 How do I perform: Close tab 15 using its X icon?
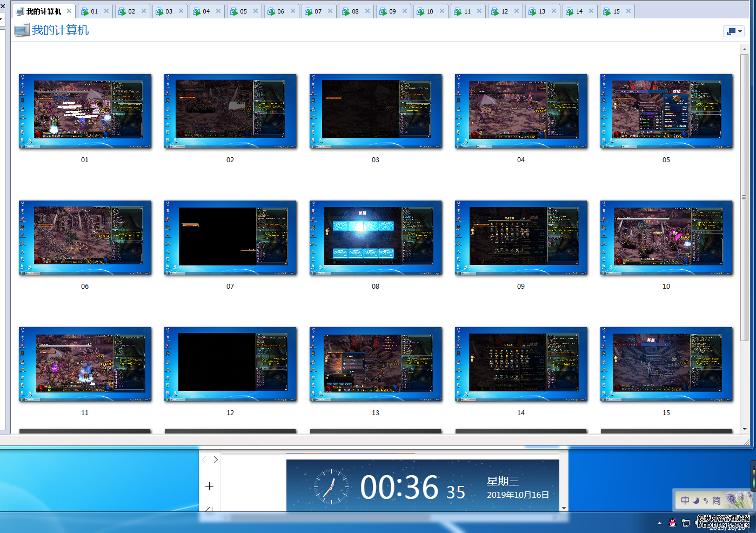(628, 11)
